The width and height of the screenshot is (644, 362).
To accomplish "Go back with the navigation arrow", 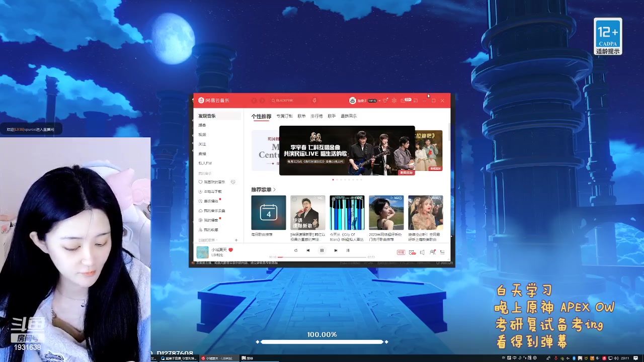I will pos(254,101).
